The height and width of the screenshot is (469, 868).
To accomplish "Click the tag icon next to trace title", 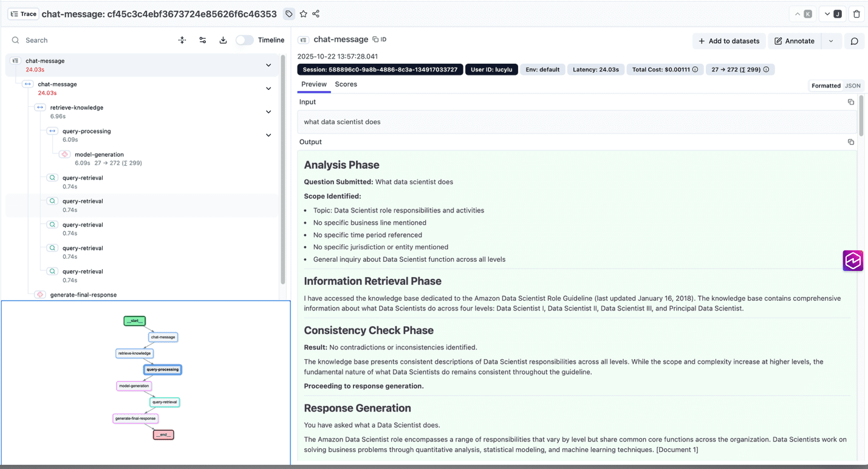I will [x=289, y=14].
